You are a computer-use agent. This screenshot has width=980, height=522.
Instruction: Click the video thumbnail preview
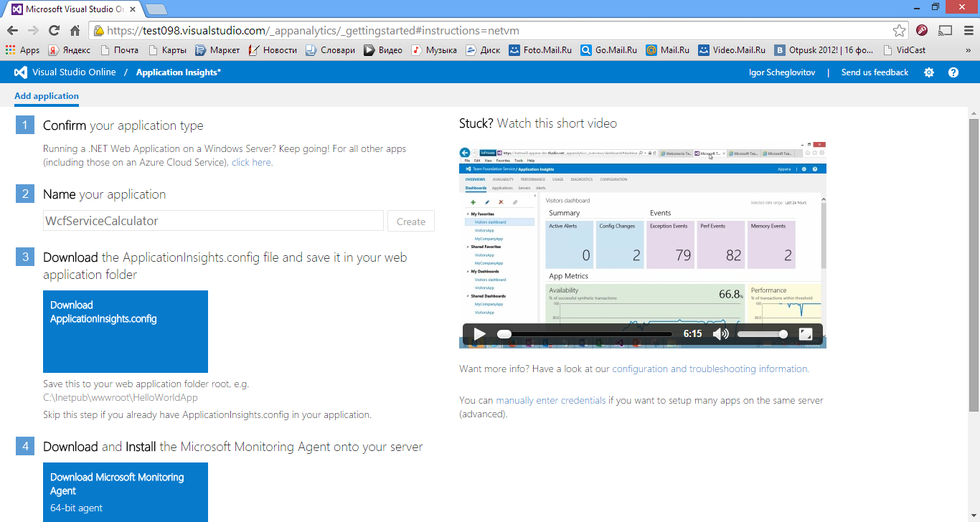pyautogui.click(x=643, y=245)
